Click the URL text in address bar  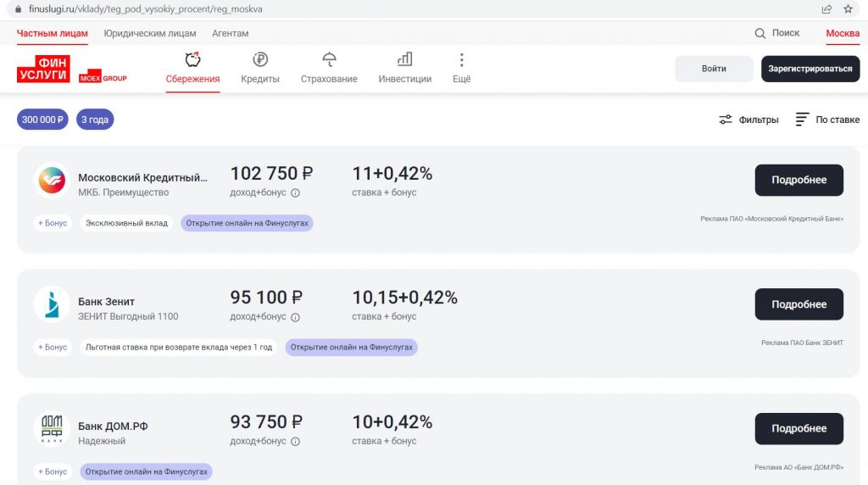tap(146, 8)
